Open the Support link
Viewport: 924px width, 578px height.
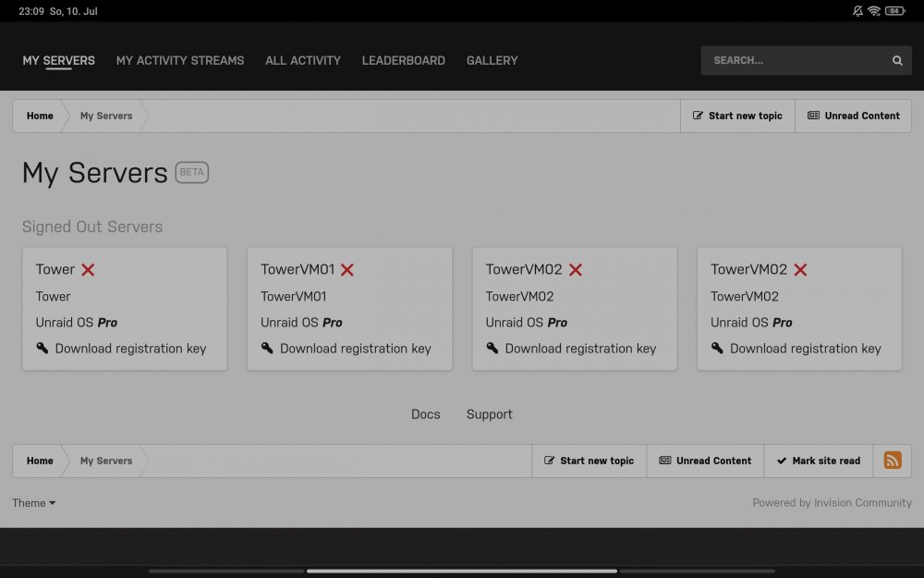pos(489,414)
